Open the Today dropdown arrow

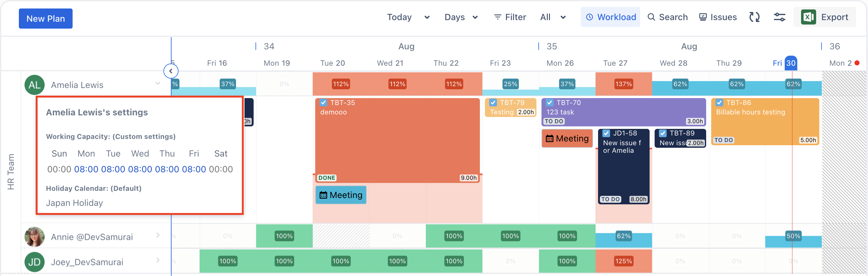coord(427,17)
